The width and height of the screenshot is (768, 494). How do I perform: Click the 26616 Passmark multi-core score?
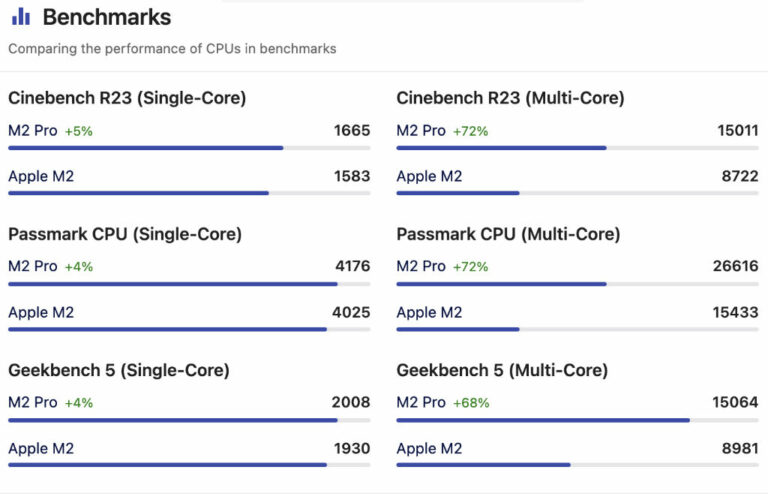[x=737, y=266]
